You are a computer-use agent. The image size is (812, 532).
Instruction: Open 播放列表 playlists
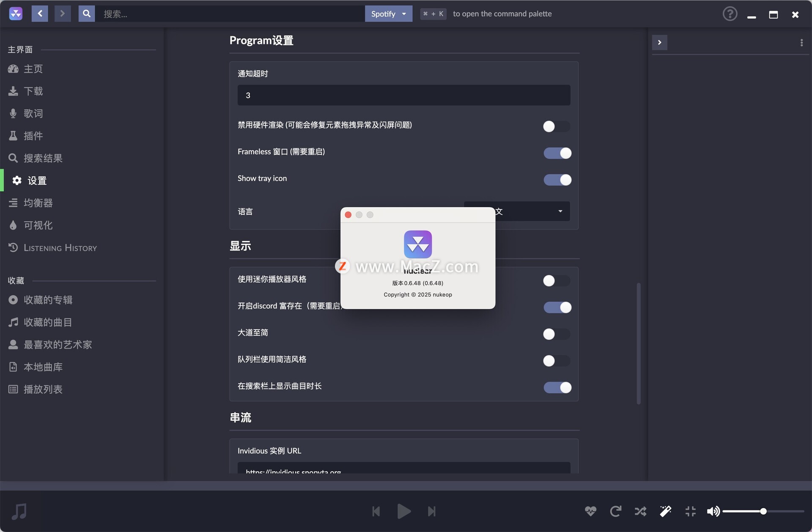coord(36,390)
